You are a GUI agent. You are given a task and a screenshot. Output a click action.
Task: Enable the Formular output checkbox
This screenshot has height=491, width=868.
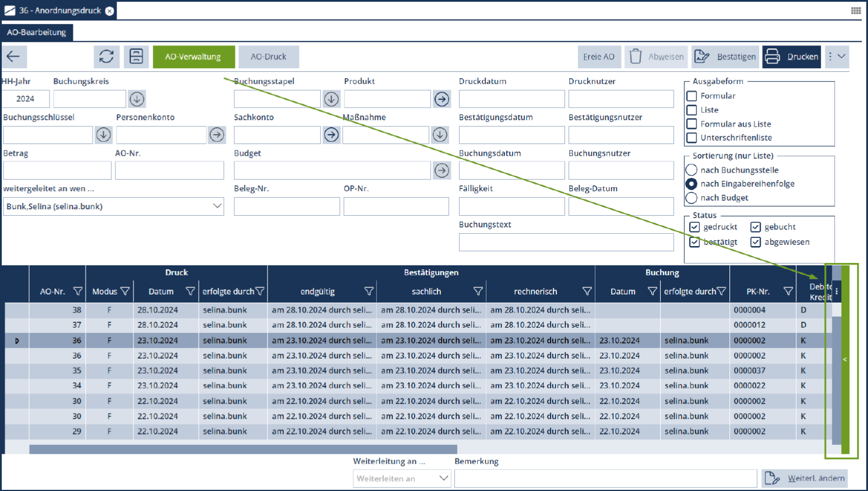pyautogui.click(x=692, y=96)
